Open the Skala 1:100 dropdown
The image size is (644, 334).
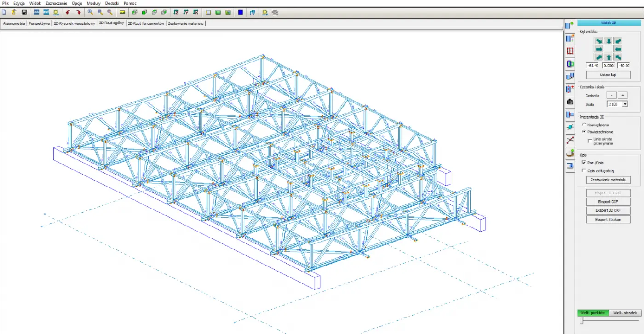(624, 104)
